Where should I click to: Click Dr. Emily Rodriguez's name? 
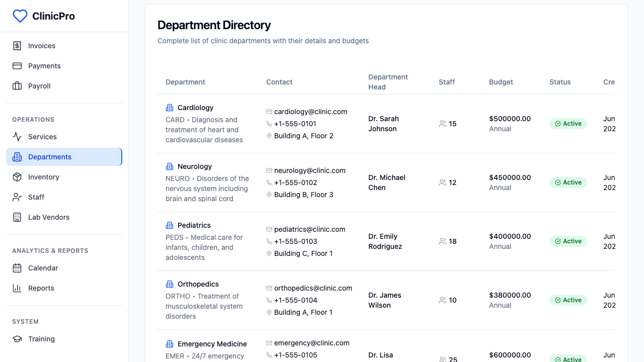coord(385,241)
